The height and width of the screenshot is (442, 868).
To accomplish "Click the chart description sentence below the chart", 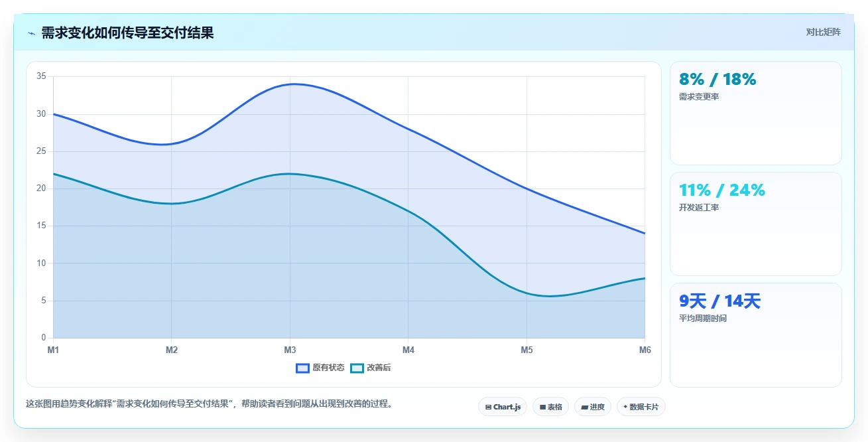I will [209, 404].
